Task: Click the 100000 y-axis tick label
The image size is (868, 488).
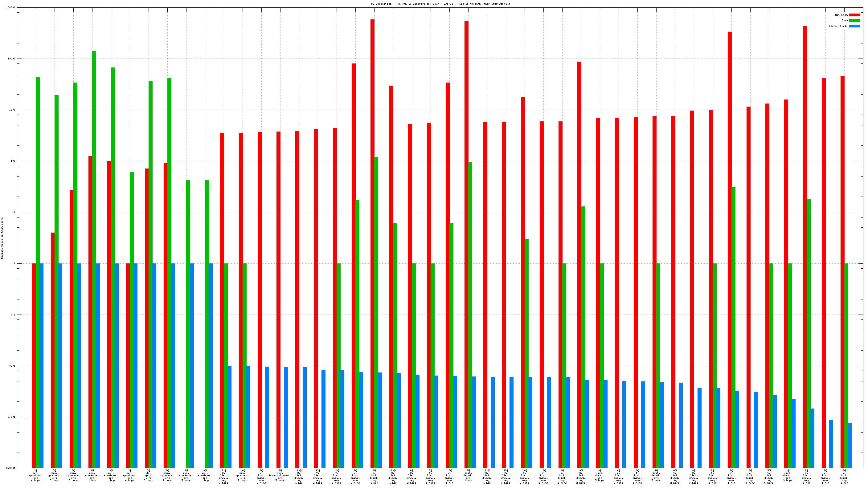Action: coord(11,7)
